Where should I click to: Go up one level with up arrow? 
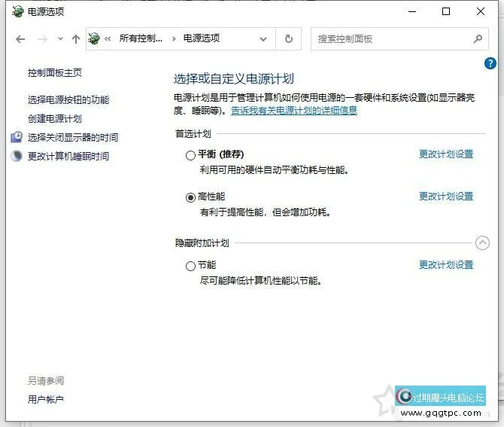click(76, 39)
